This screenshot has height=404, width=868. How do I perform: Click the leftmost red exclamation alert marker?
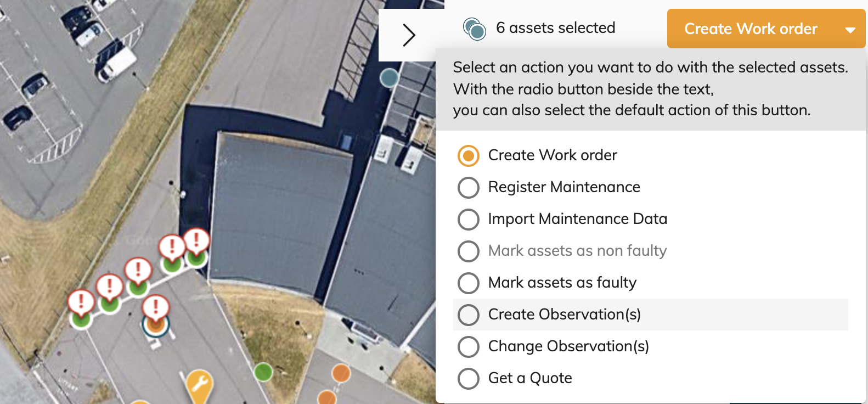click(x=81, y=302)
